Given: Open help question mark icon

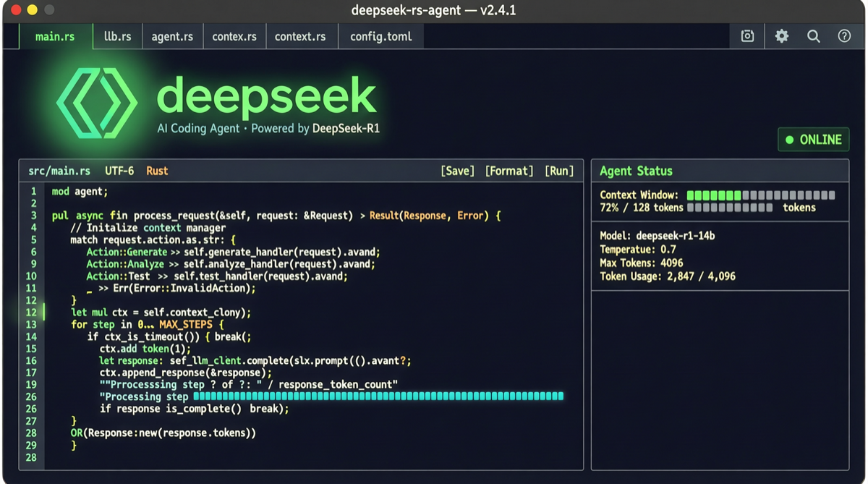Looking at the screenshot, I should tap(844, 36).
